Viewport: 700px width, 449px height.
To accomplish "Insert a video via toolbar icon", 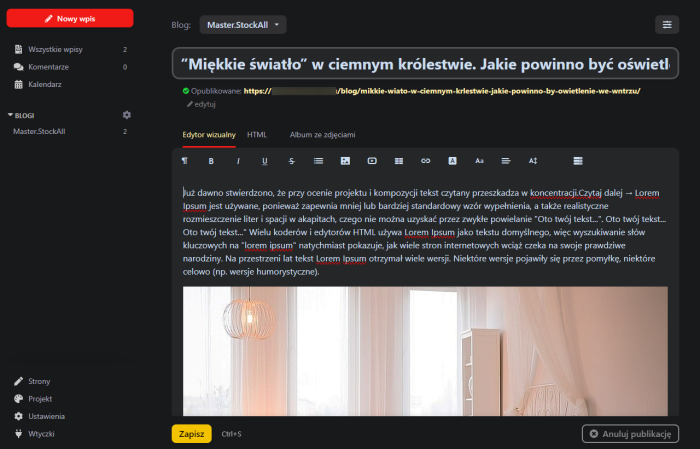I will [372, 160].
